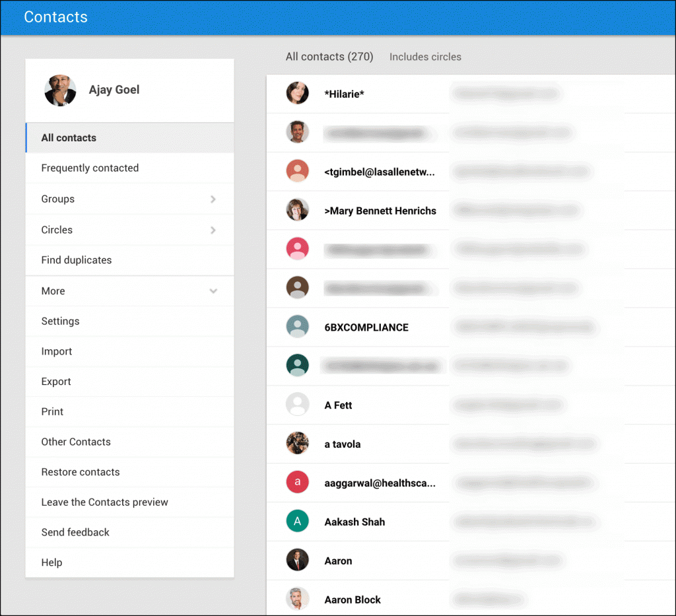The height and width of the screenshot is (616, 676).
Task: Select All contacts in sidebar
Action: tap(69, 138)
